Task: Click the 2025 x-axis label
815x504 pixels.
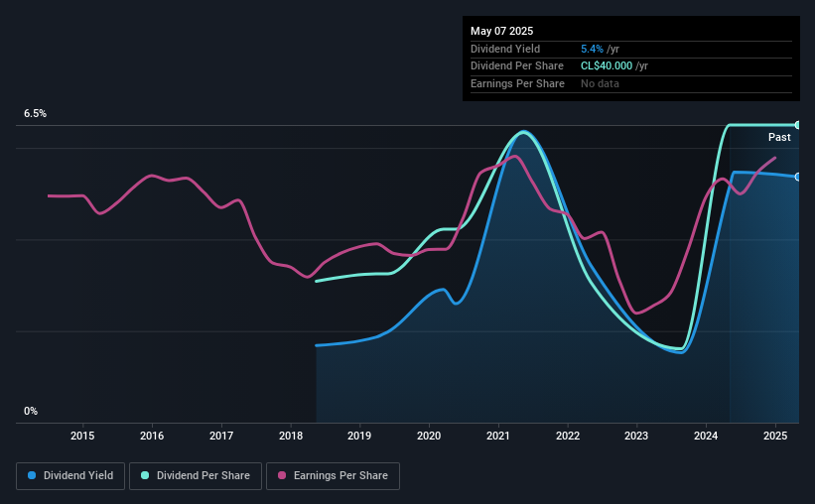Action: [775, 436]
